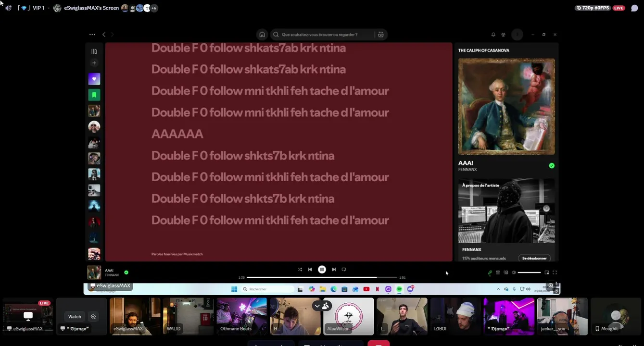Image resolution: width=644 pixels, height=346 pixels.
Task: Skip to the next track
Action: pos(334,270)
